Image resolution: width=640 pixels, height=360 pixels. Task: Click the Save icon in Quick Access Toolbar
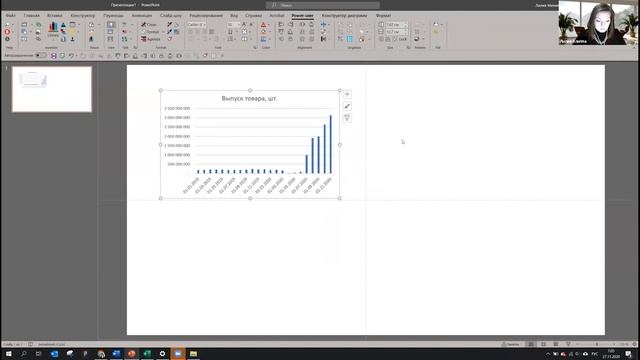(53, 56)
